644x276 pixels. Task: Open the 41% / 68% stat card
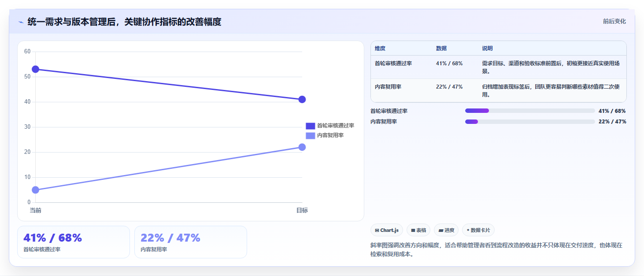point(74,242)
